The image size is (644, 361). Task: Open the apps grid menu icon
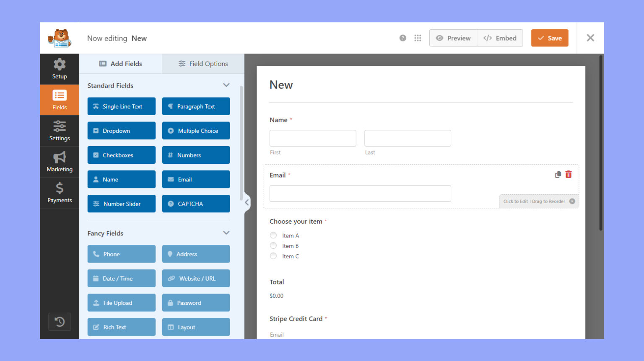point(418,38)
